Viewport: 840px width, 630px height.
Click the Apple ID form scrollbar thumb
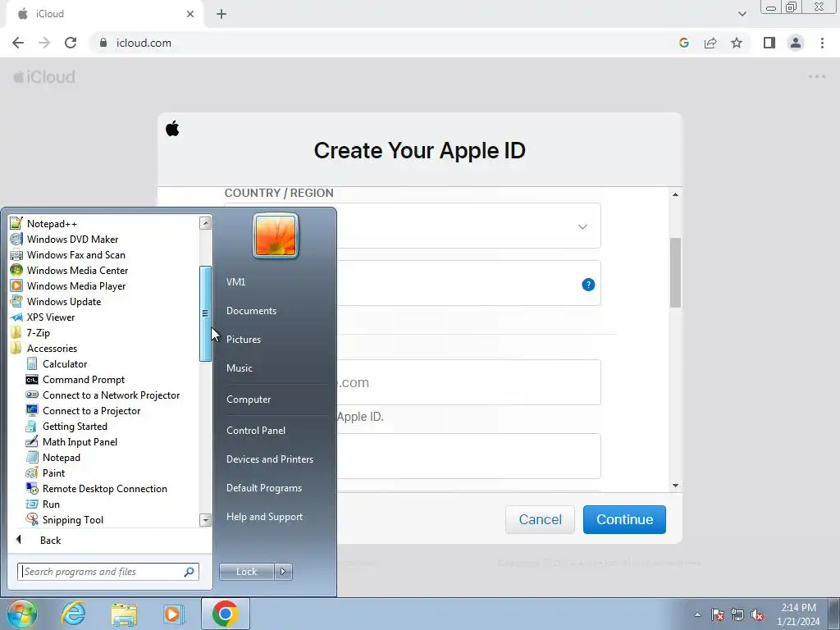point(676,272)
